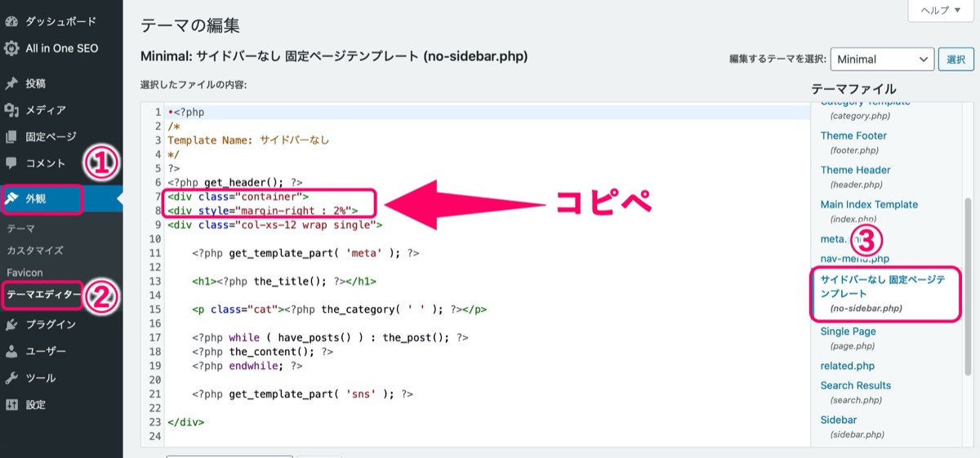Click code line 19 endwhile
The image size is (980, 458).
point(247,366)
